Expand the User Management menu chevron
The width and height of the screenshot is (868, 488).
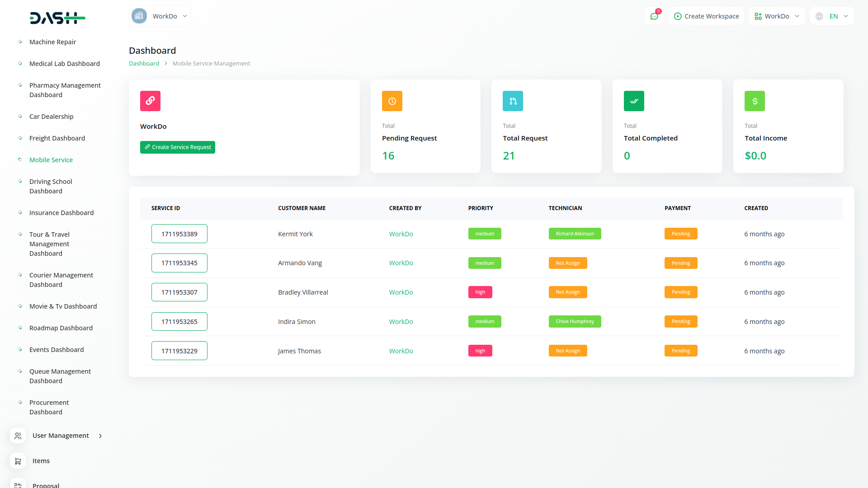pyautogui.click(x=100, y=436)
